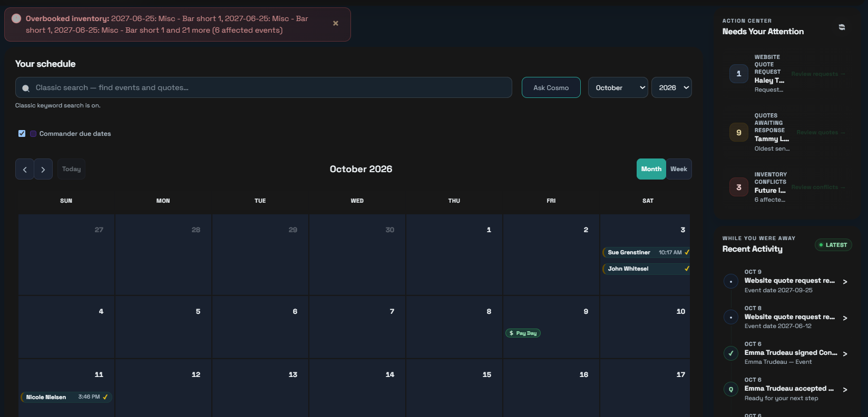Expand Oct 9 website quote request activity
The height and width of the screenshot is (417, 868).
pyautogui.click(x=845, y=282)
